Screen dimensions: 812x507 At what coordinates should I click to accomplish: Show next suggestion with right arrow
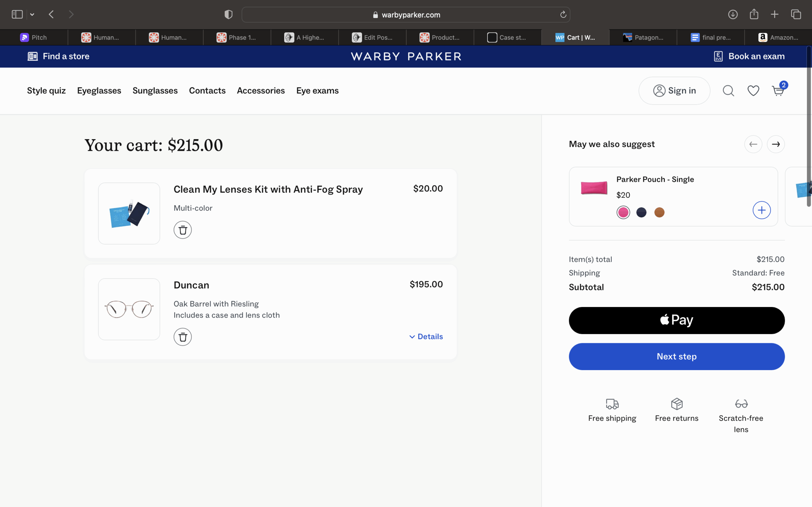pos(776,144)
